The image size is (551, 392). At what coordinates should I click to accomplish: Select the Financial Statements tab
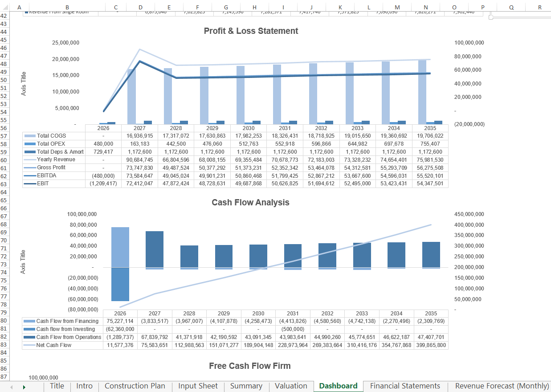click(405, 386)
